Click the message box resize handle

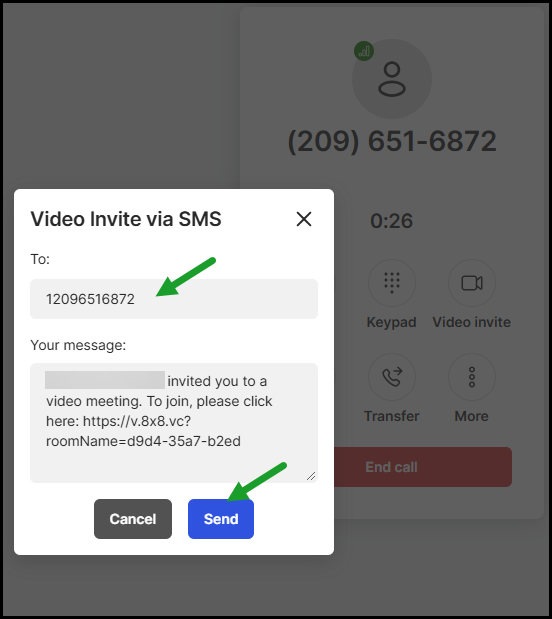point(311,476)
